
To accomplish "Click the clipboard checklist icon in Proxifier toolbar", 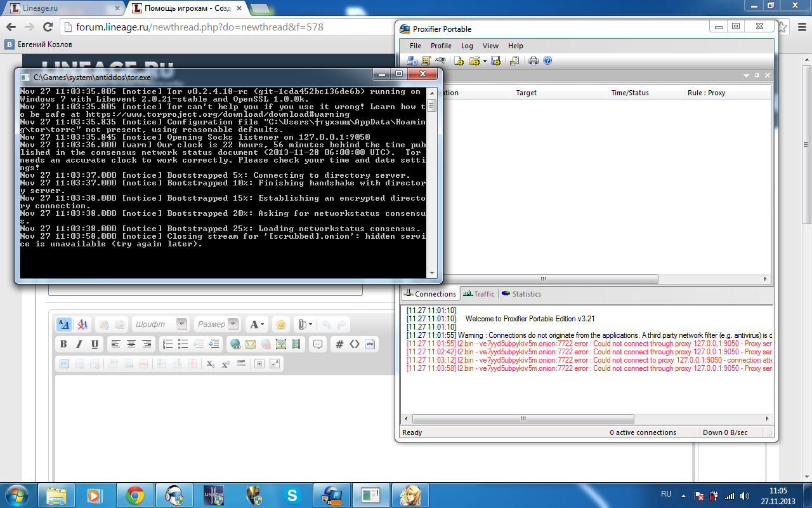I will [x=514, y=61].
